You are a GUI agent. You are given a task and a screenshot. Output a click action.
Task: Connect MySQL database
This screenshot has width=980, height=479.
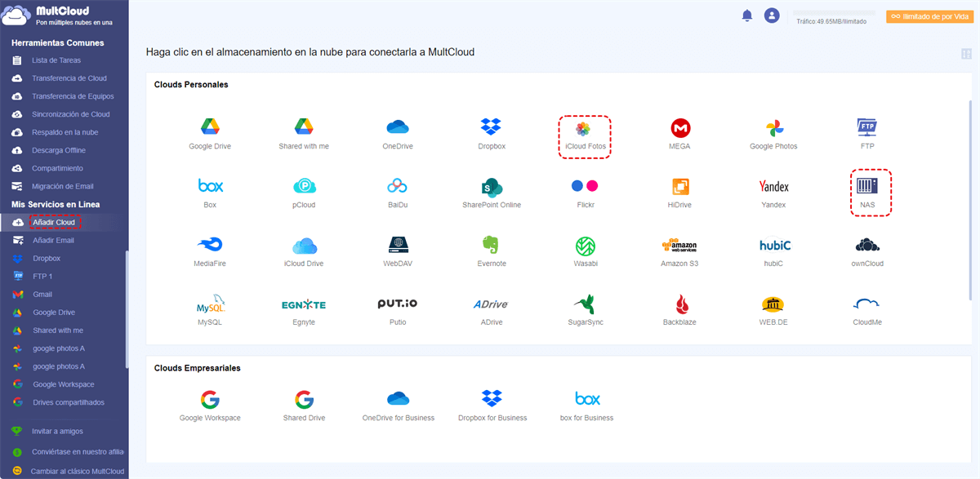coord(210,311)
